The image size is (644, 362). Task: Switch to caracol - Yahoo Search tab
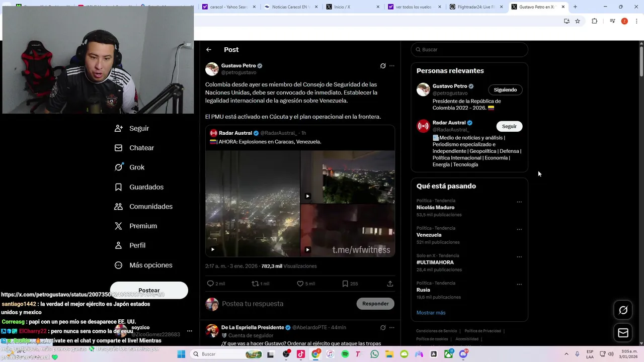pos(229,7)
